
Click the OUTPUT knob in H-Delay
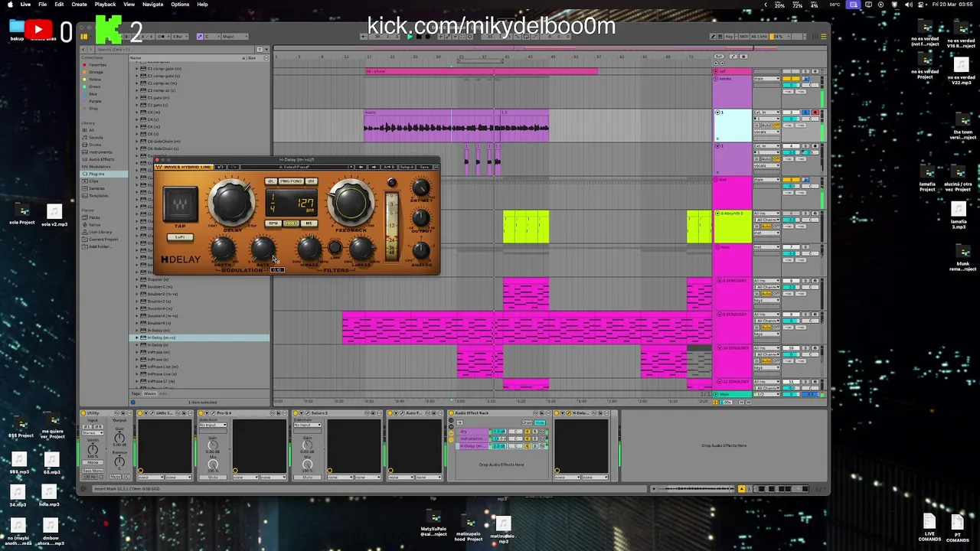coord(421,218)
